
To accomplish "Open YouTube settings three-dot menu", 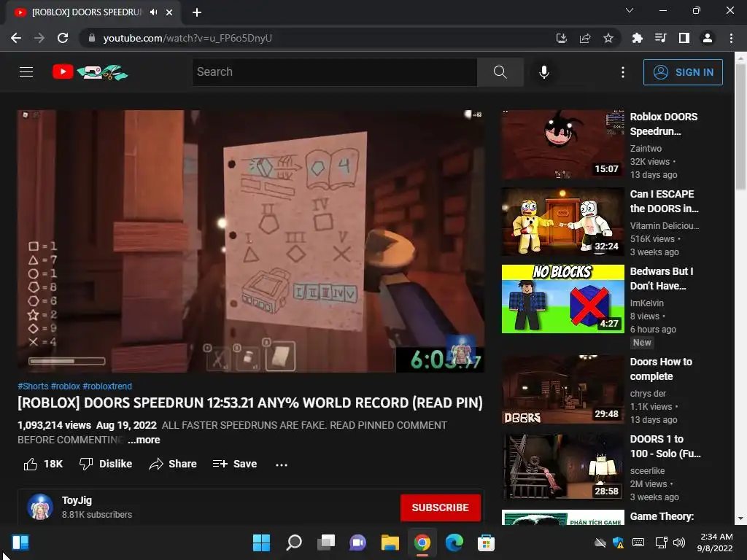I will 623,72.
